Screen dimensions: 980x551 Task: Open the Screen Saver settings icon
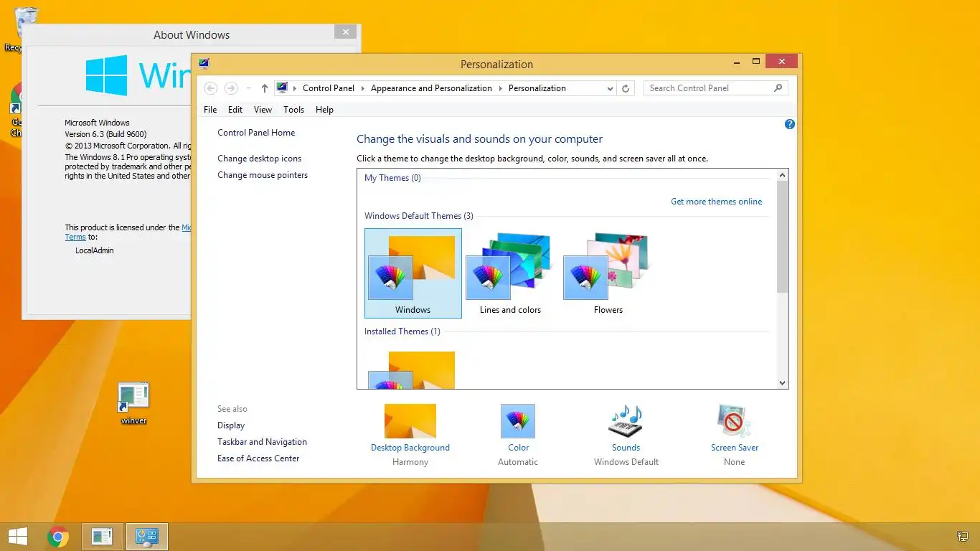tap(734, 421)
